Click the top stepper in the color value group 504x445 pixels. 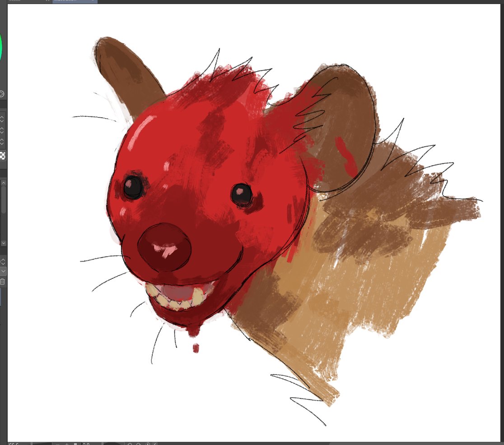coord(2,119)
